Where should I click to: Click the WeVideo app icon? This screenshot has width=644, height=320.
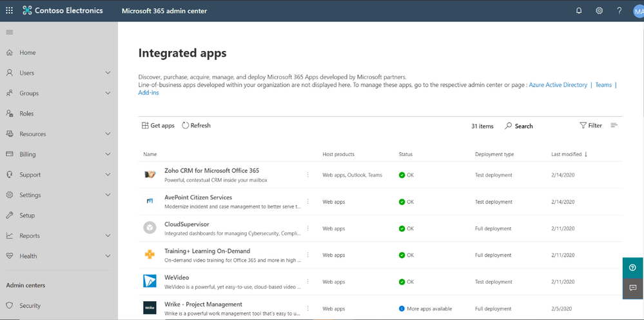coord(150,281)
